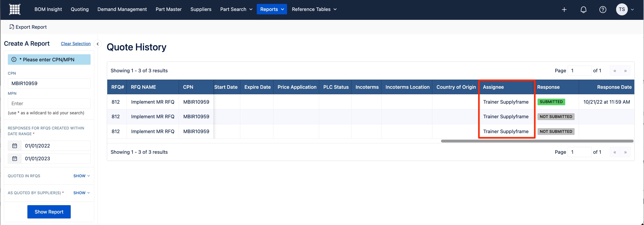
Task: Click Response Date column header
Action: tap(607, 87)
